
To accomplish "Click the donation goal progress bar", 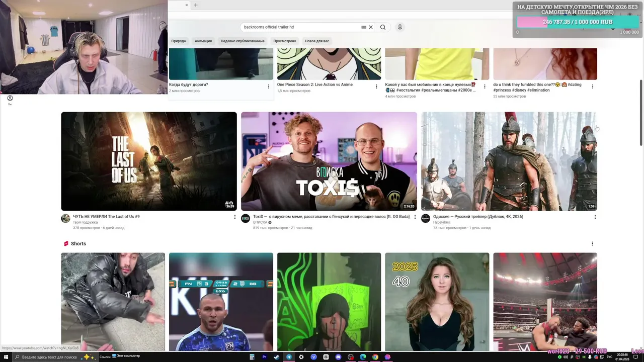I will coord(578,22).
